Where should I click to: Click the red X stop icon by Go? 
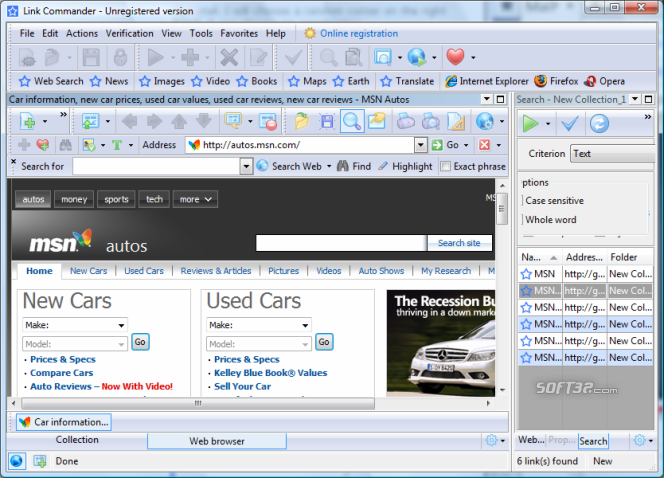point(484,145)
